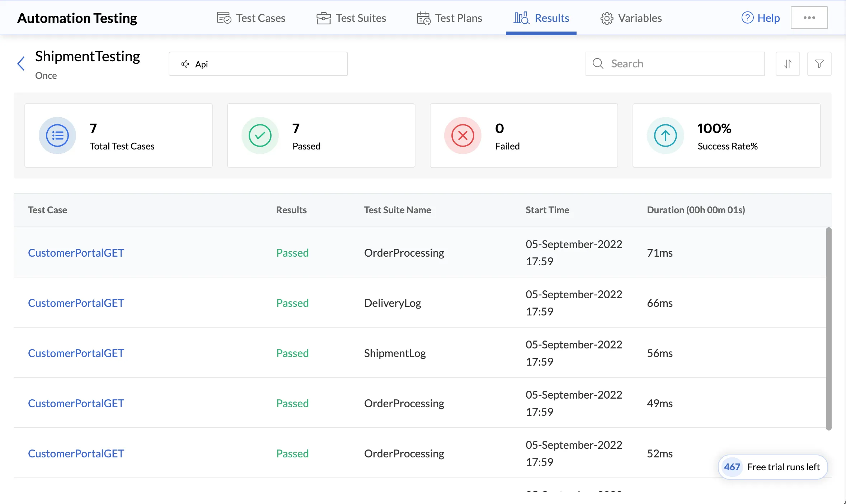Open CustomerPortalGET with 71ms duration
846x504 pixels.
[x=76, y=253]
